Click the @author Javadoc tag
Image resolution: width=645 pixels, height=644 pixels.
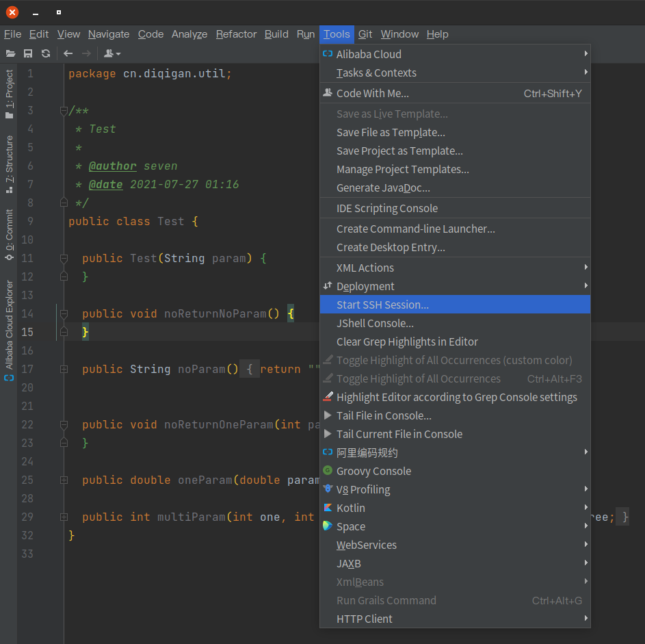pos(112,166)
